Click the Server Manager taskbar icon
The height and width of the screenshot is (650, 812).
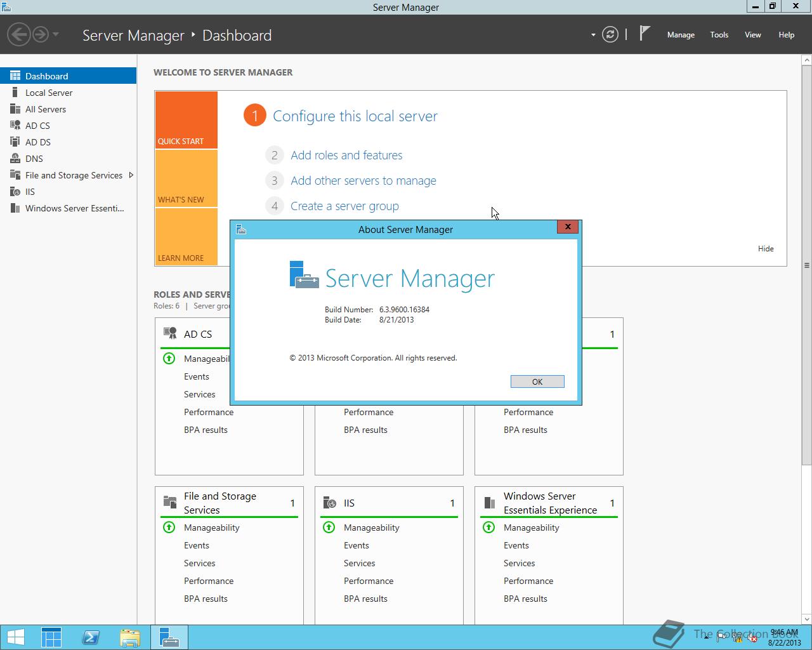169,637
